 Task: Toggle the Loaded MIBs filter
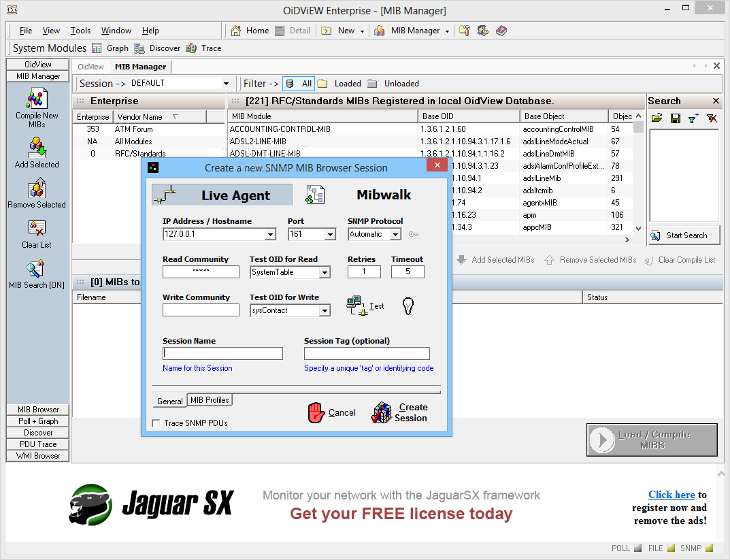click(x=339, y=83)
